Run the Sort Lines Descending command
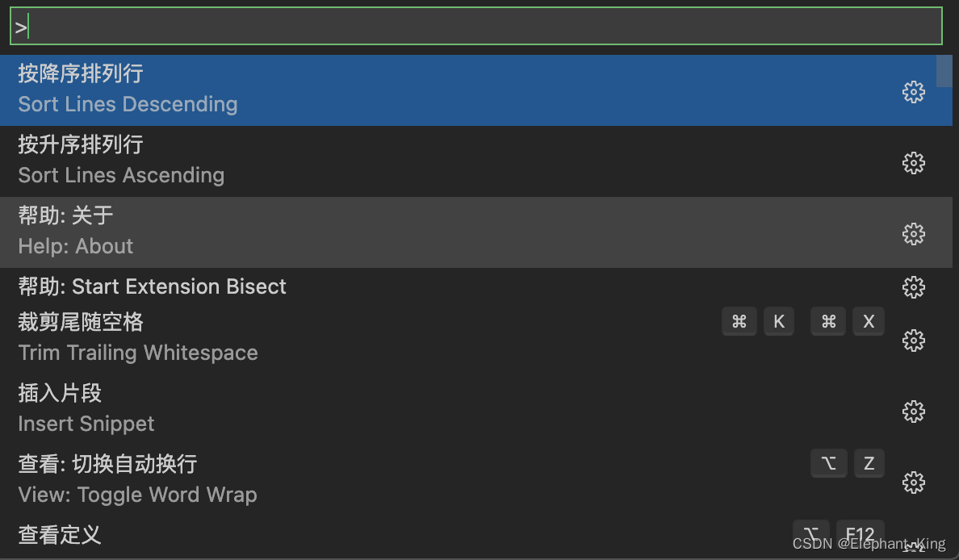 323,90
